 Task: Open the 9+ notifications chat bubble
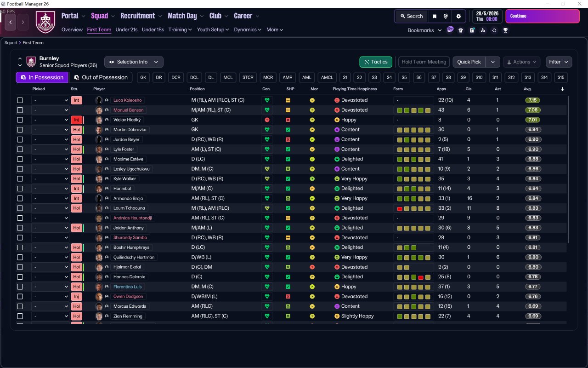pyautogui.click(x=450, y=29)
